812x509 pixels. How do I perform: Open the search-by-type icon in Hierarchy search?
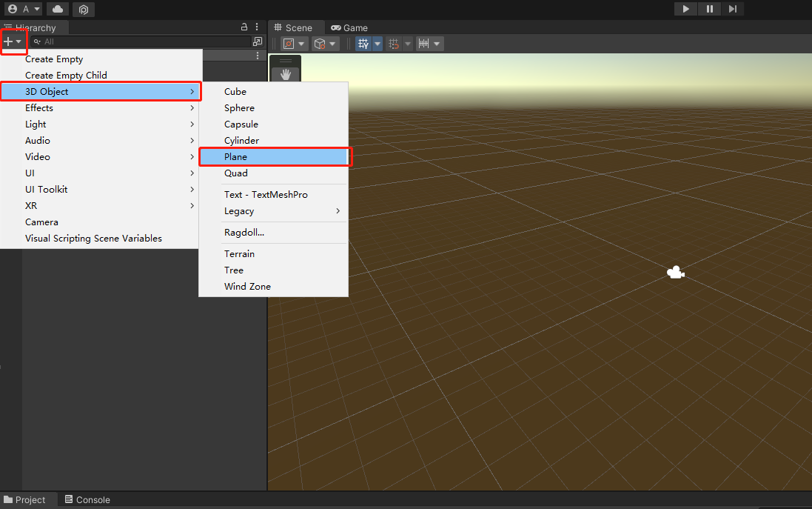257,41
